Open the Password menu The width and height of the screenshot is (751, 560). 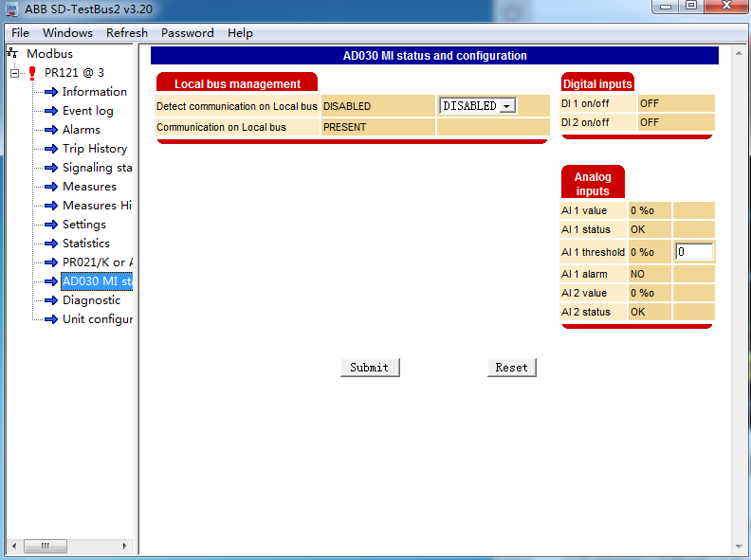[187, 32]
